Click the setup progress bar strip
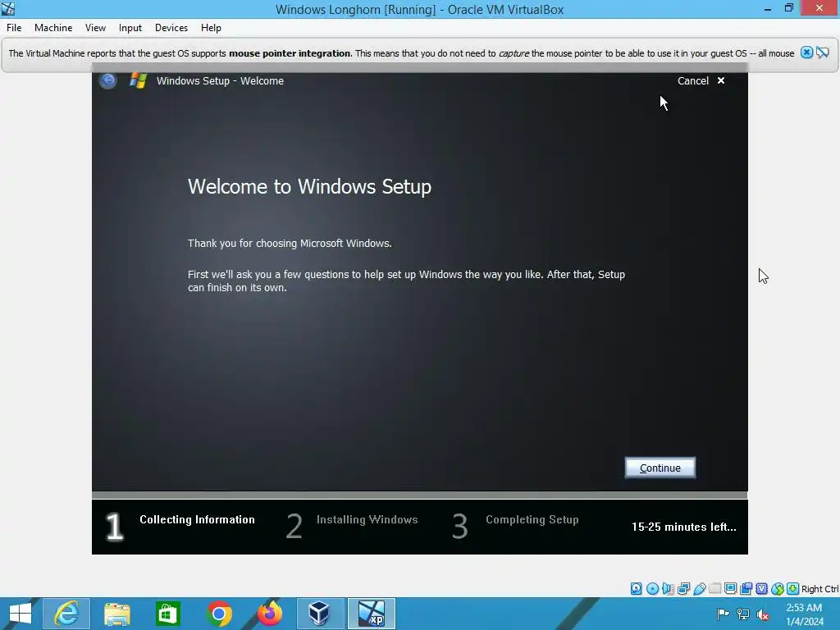 click(x=419, y=495)
